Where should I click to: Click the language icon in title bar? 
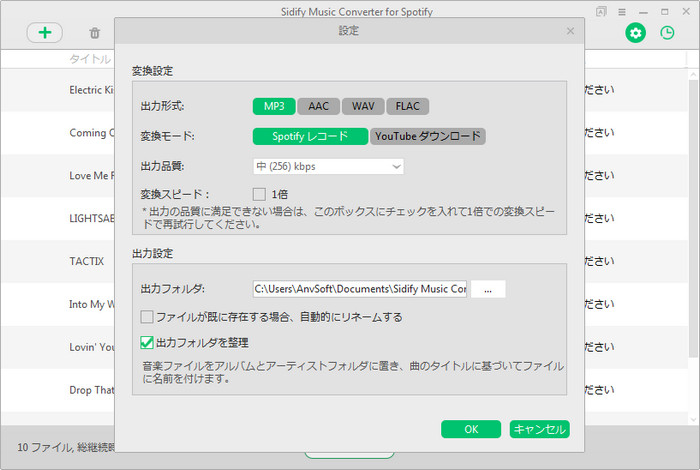pyautogui.click(x=601, y=12)
